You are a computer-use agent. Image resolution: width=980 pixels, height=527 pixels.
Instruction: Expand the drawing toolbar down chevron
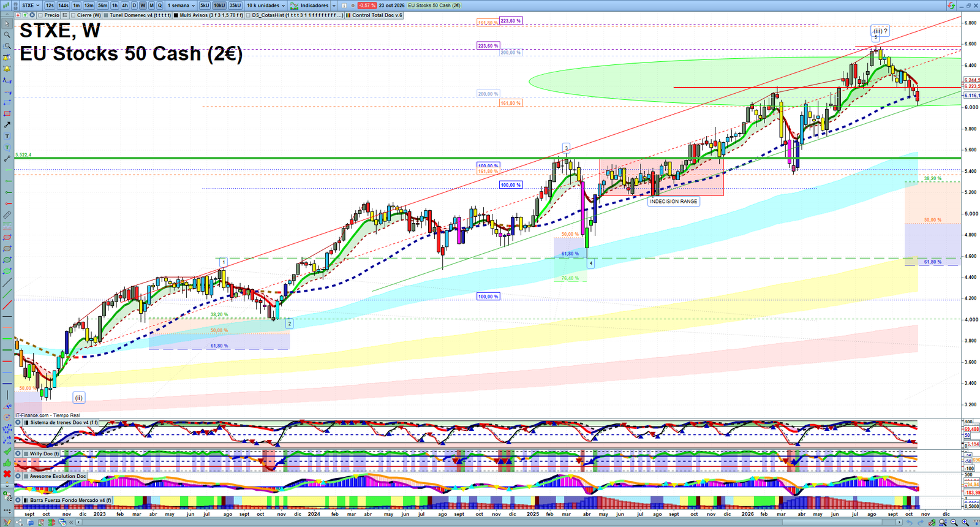pyautogui.click(x=7, y=486)
